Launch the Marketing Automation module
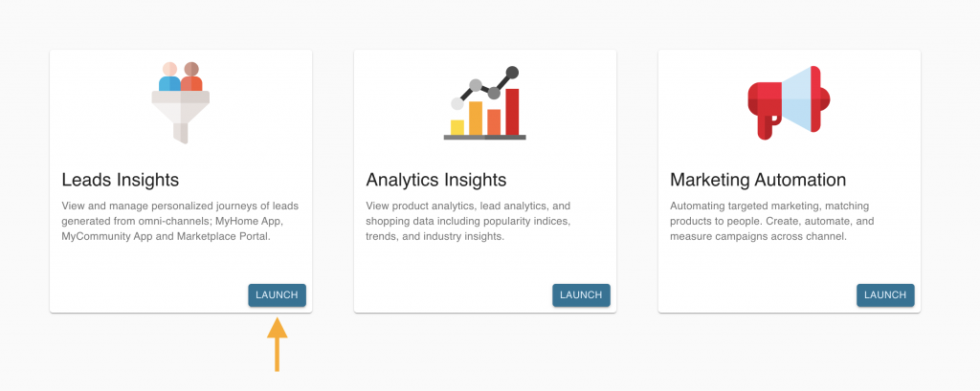This screenshot has height=391, width=980. [885, 295]
